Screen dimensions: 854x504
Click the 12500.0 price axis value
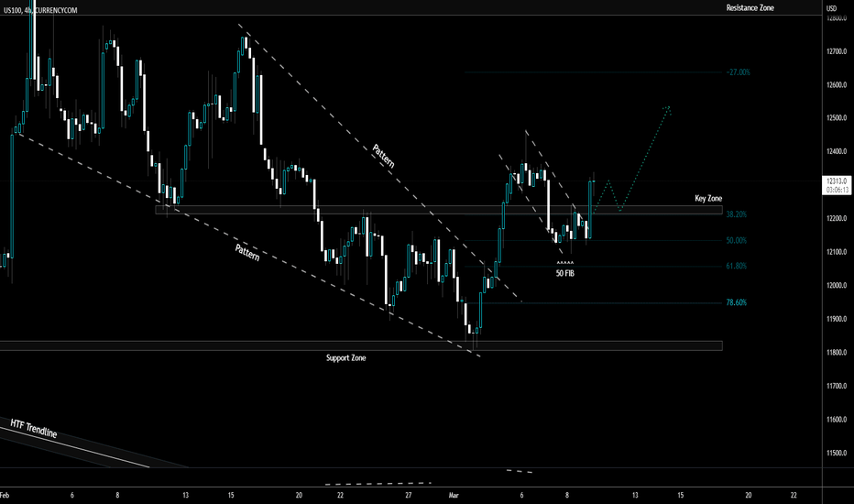coord(837,118)
